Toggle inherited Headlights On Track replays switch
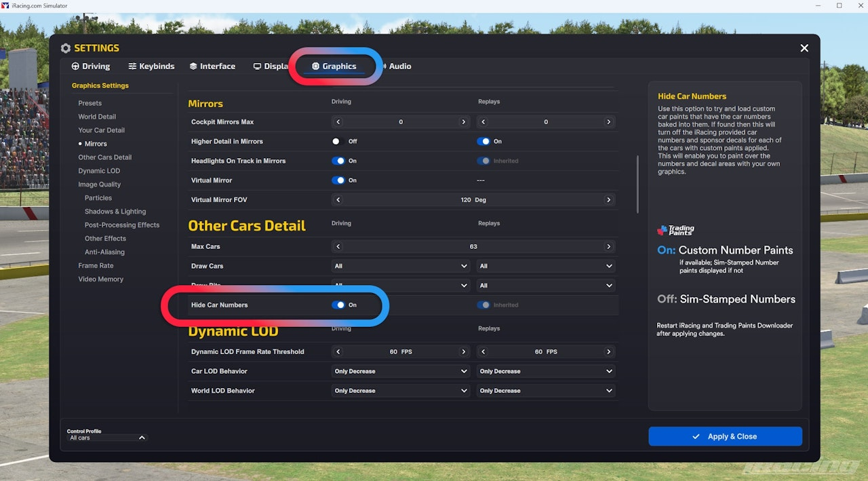This screenshot has width=868, height=481. tap(484, 161)
